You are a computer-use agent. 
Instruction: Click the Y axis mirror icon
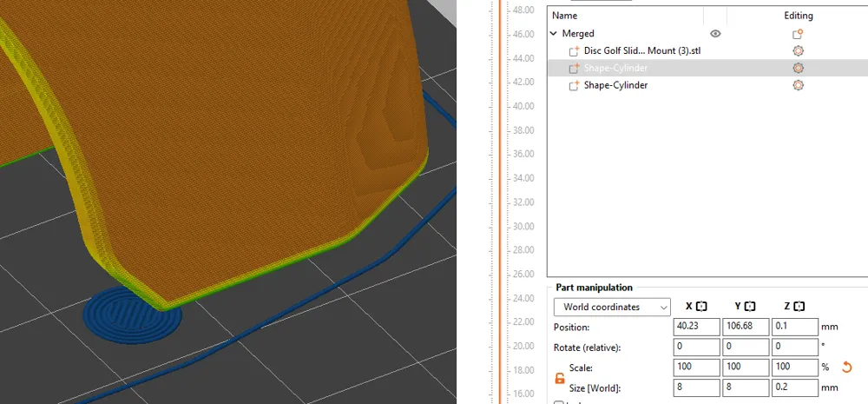(750, 307)
